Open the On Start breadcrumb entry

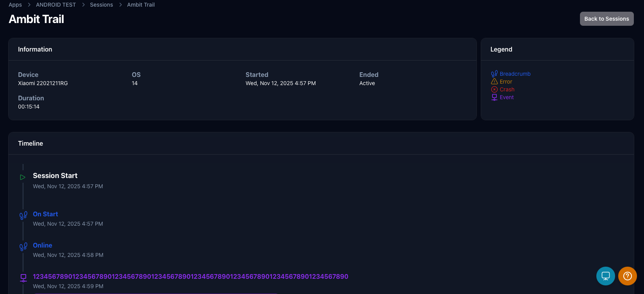pyautogui.click(x=45, y=214)
